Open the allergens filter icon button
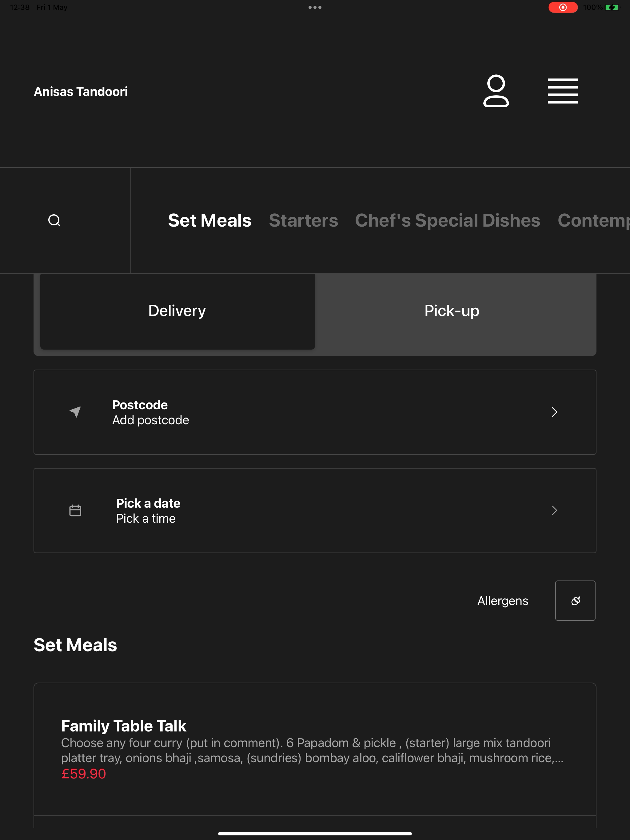The width and height of the screenshot is (630, 840). 575,600
